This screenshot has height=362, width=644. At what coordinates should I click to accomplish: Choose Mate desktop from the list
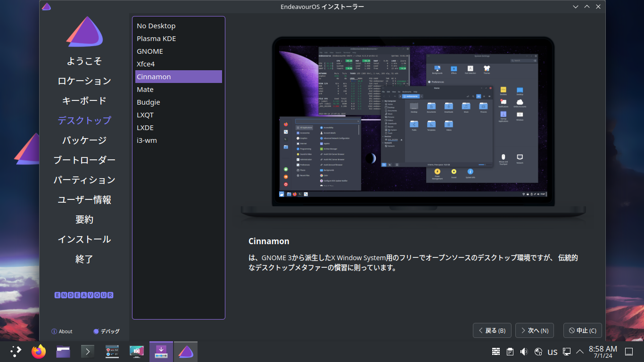179,90
